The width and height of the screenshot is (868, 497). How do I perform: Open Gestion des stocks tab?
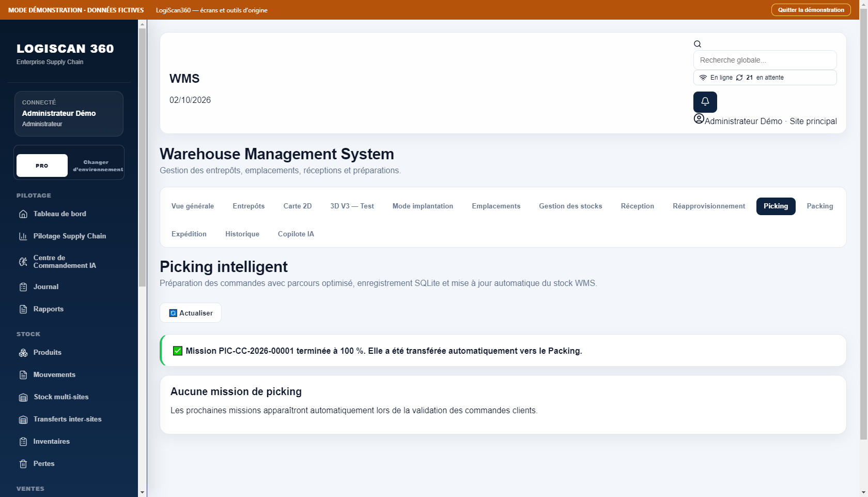click(570, 206)
